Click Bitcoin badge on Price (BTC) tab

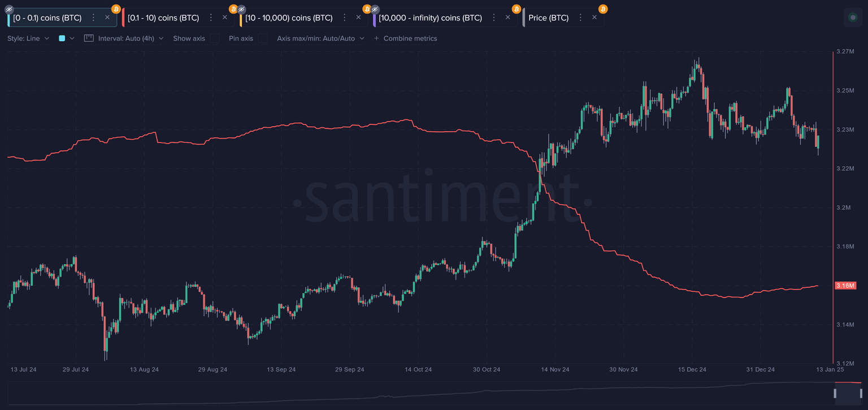tap(603, 9)
